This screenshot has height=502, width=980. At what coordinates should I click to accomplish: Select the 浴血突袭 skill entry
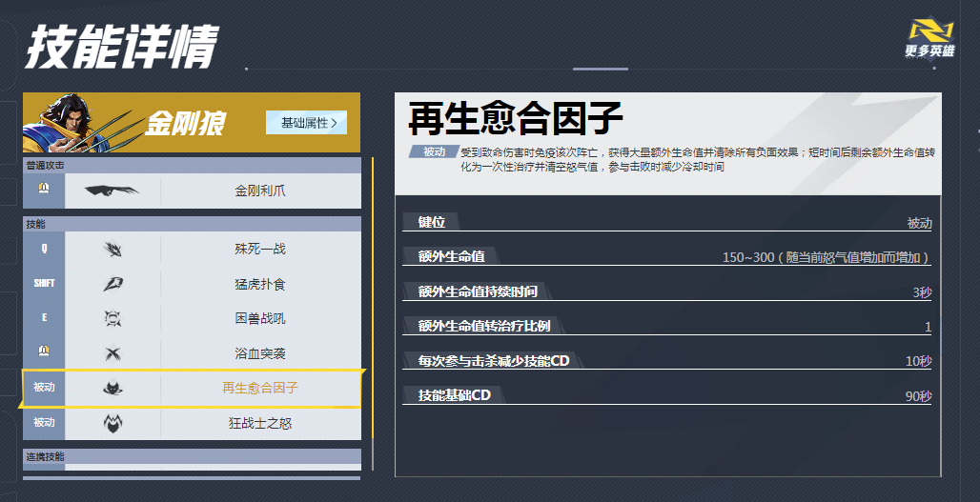[x=260, y=353]
